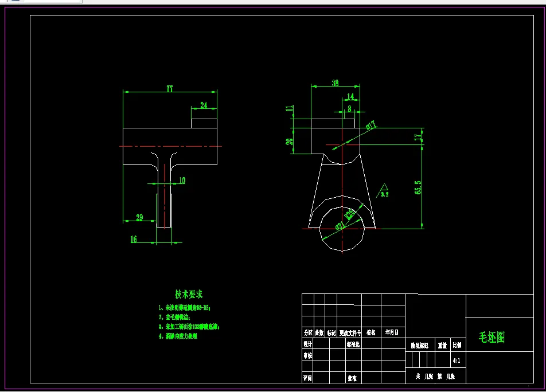The image size is (546, 392).
Task: Click the 年月日 header cell
Action: point(392,332)
